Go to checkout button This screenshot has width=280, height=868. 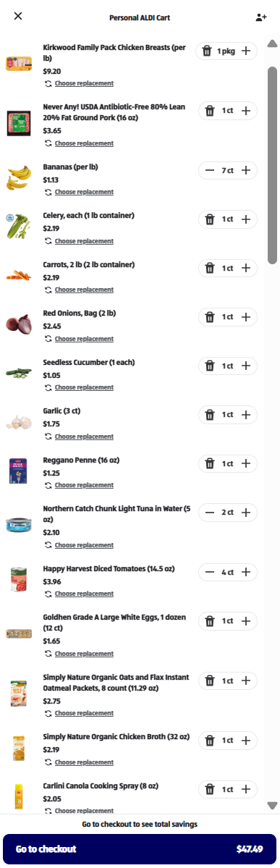click(x=140, y=849)
